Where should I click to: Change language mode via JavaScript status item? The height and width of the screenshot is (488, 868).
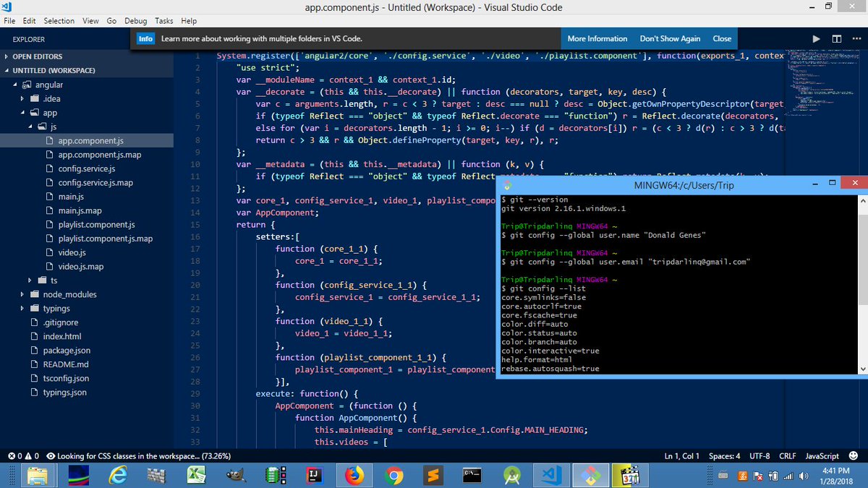[x=822, y=456]
